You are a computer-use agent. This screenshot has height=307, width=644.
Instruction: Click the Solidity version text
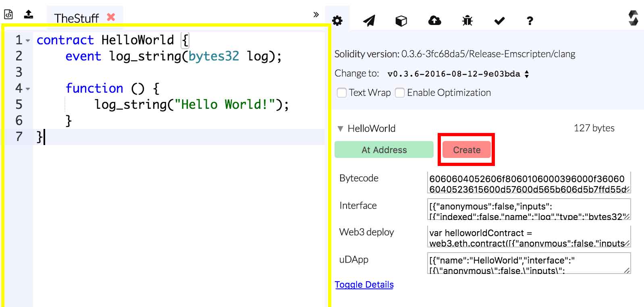pos(455,54)
